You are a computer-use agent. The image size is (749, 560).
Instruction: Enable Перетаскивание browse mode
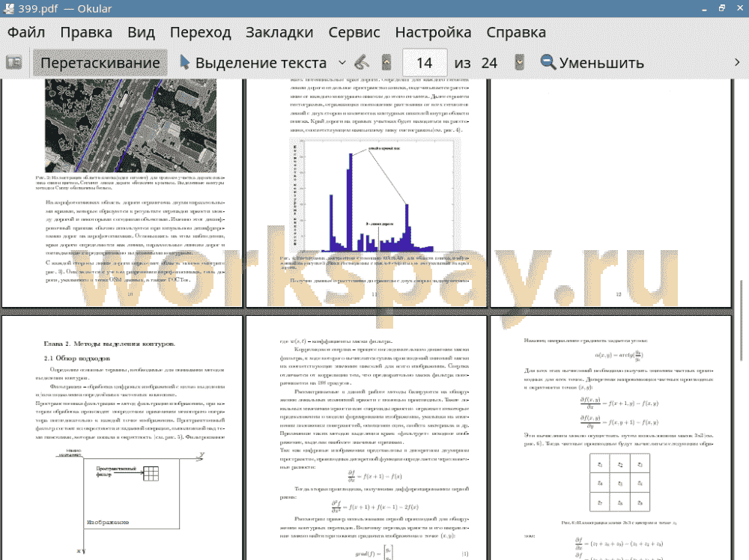point(100,63)
